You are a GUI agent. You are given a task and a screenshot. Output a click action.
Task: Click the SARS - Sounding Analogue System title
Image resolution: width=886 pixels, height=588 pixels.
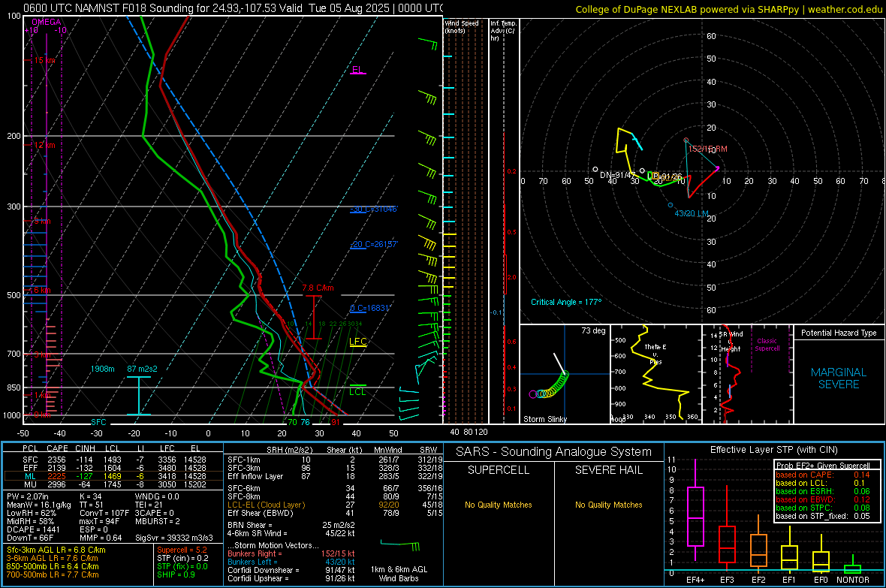tap(554, 452)
